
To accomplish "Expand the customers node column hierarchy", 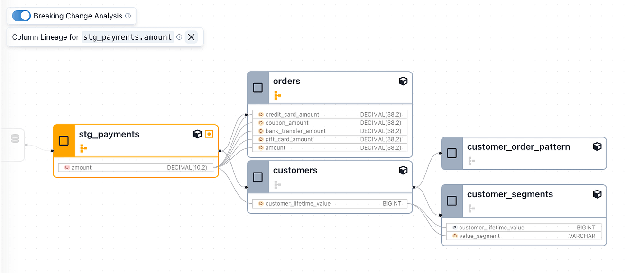I will 277,184.
